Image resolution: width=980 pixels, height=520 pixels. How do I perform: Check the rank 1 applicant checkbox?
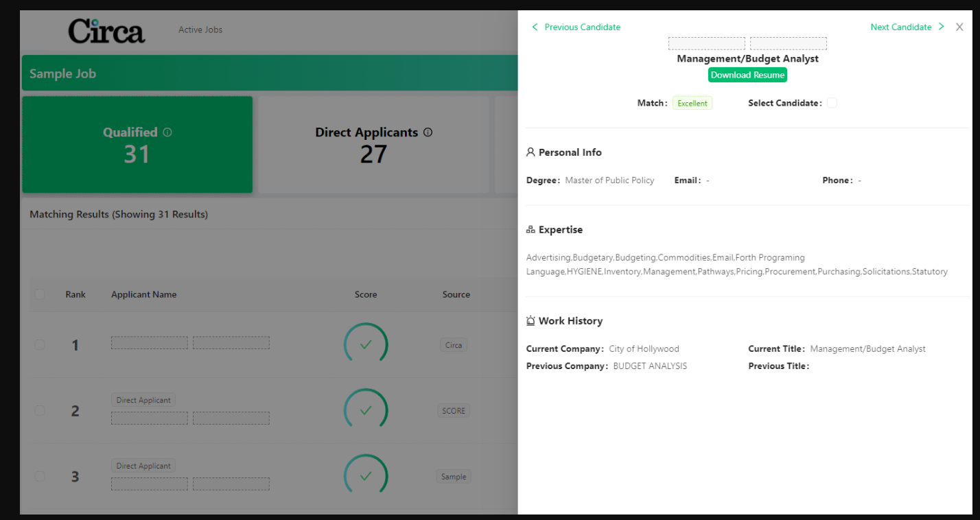[40, 344]
